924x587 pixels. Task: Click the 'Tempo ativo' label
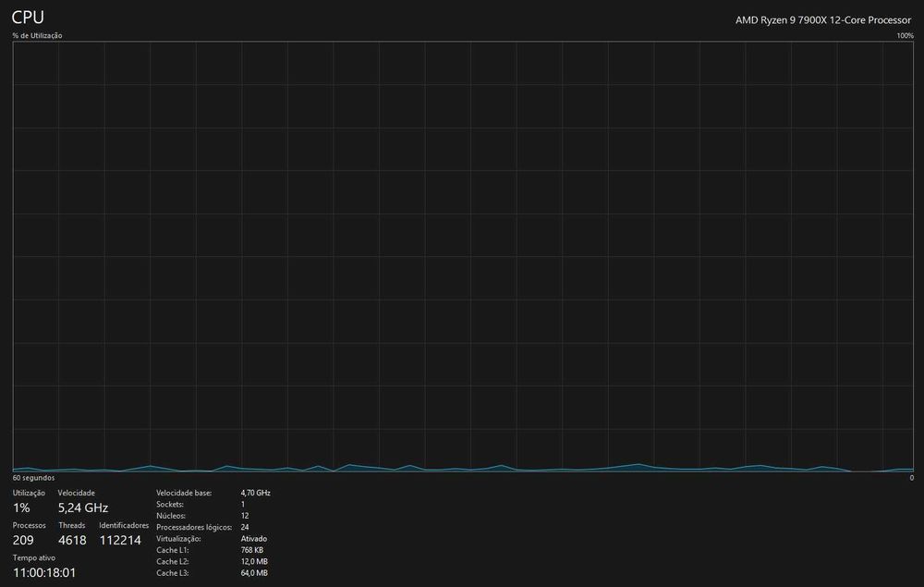click(34, 557)
